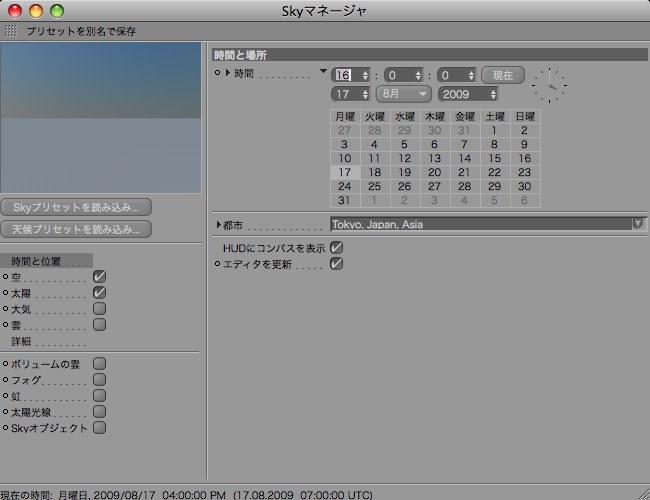Click the status bar 現在の時間 text
Viewport: 650px width, 500px height.
[x=187, y=495]
